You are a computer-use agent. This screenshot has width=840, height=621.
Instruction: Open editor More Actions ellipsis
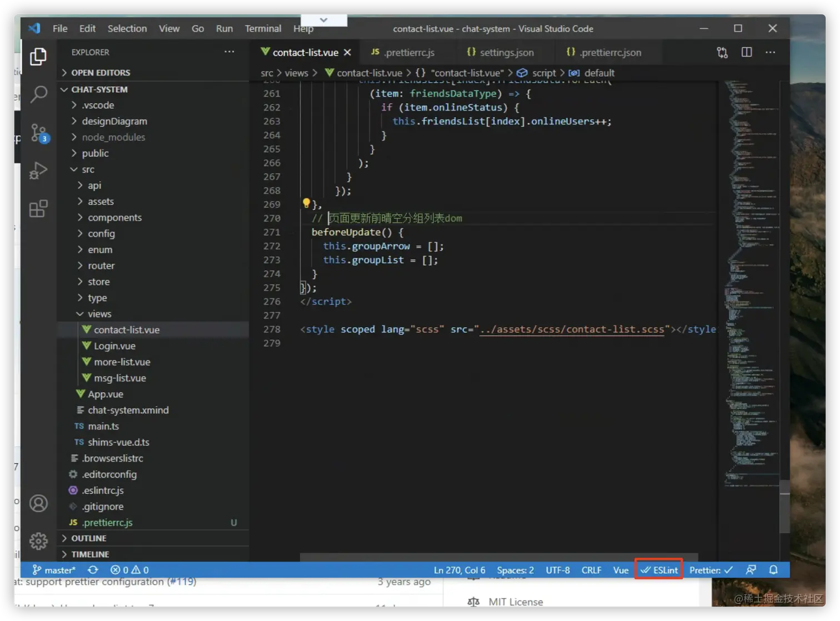(x=771, y=52)
